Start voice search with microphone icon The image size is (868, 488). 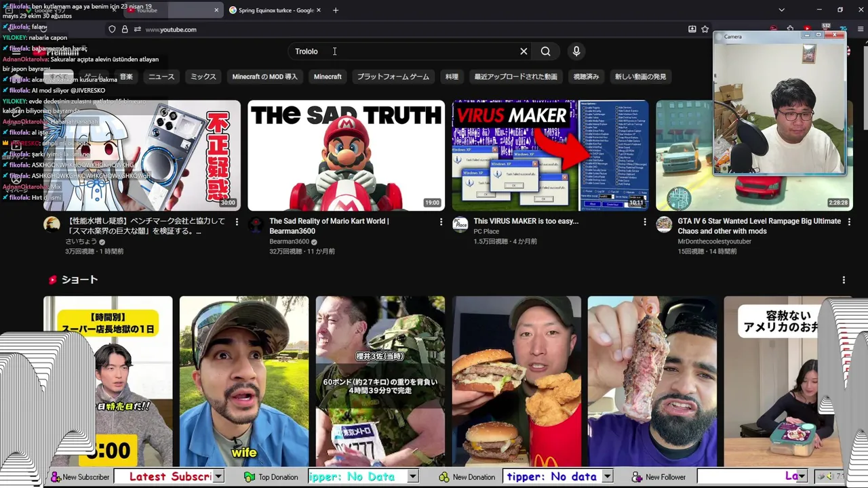[x=576, y=52]
